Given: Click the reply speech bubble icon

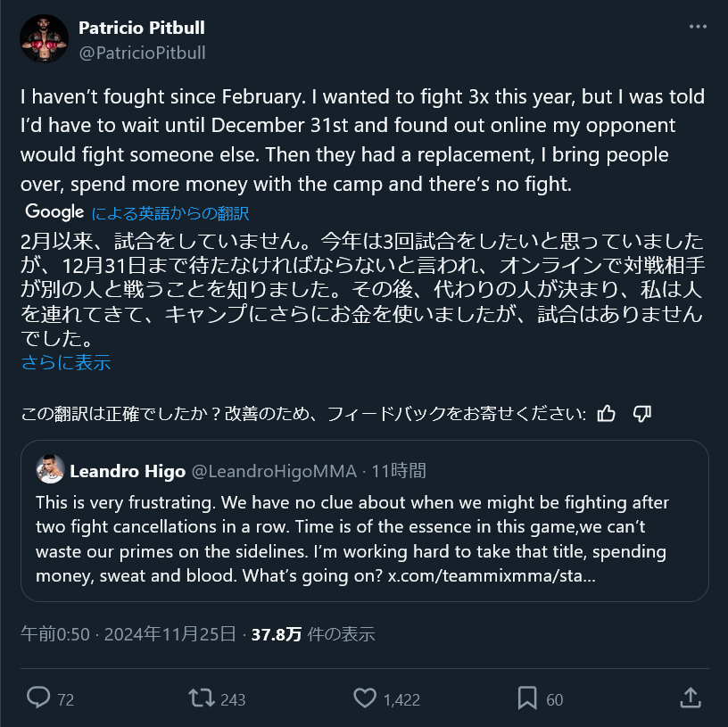Looking at the screenshot, I should [37, 698].
